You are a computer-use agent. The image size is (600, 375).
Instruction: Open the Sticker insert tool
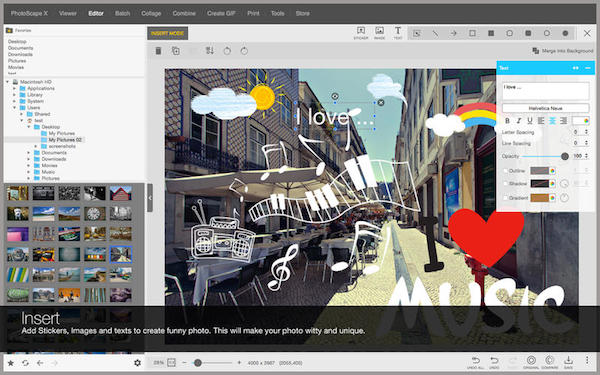coord(360,33)
